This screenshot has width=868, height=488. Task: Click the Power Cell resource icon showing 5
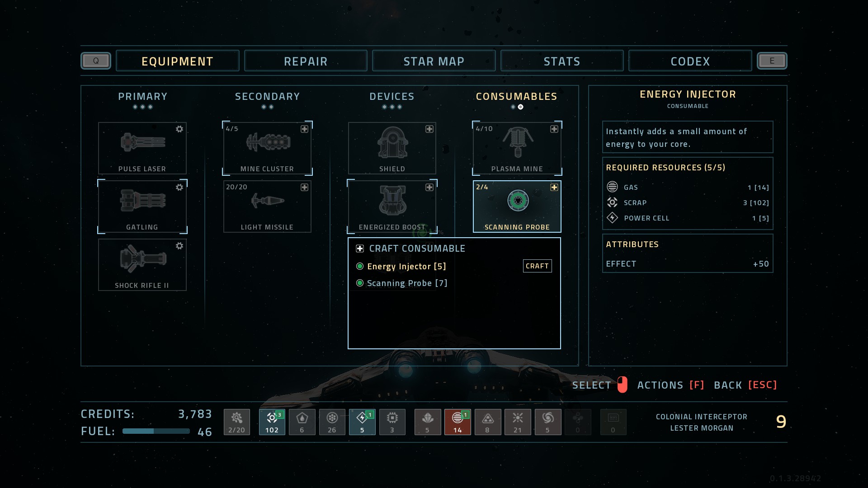362,422
